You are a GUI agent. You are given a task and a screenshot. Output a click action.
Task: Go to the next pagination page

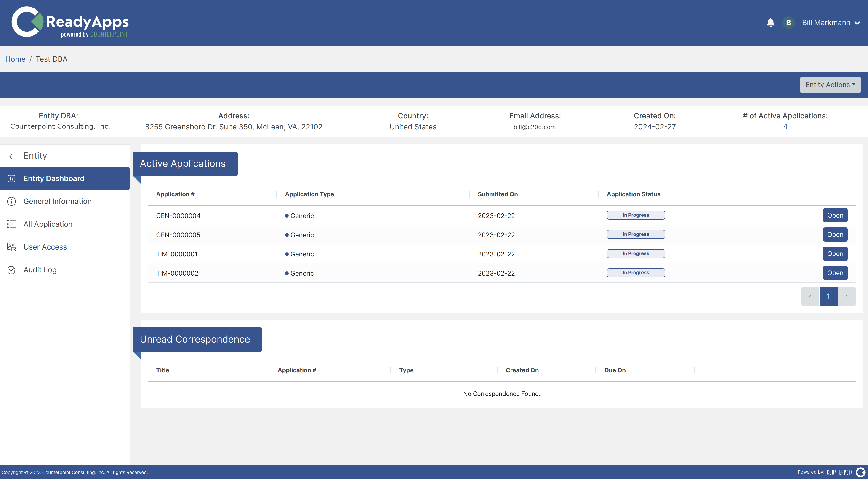coord(847,296)
